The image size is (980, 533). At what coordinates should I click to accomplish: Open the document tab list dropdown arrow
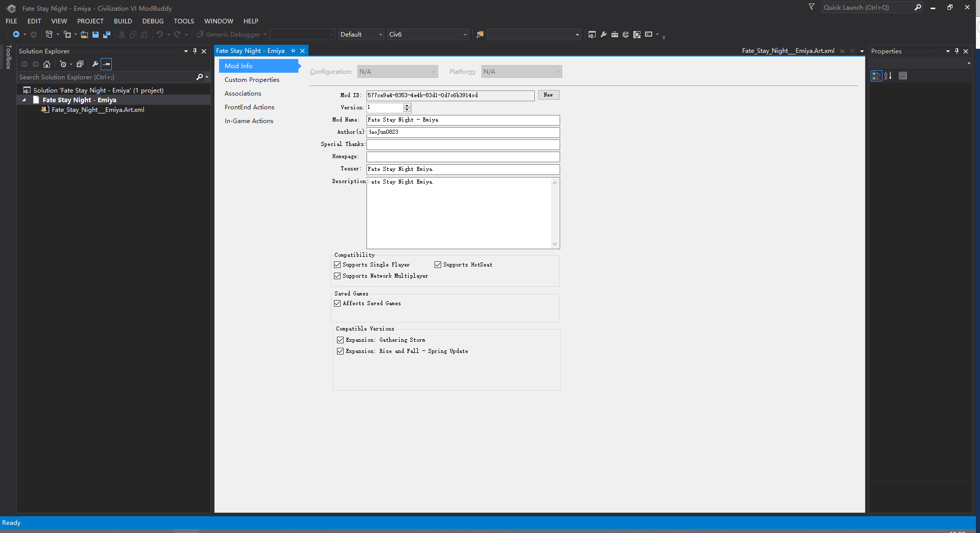coord(862,51)
